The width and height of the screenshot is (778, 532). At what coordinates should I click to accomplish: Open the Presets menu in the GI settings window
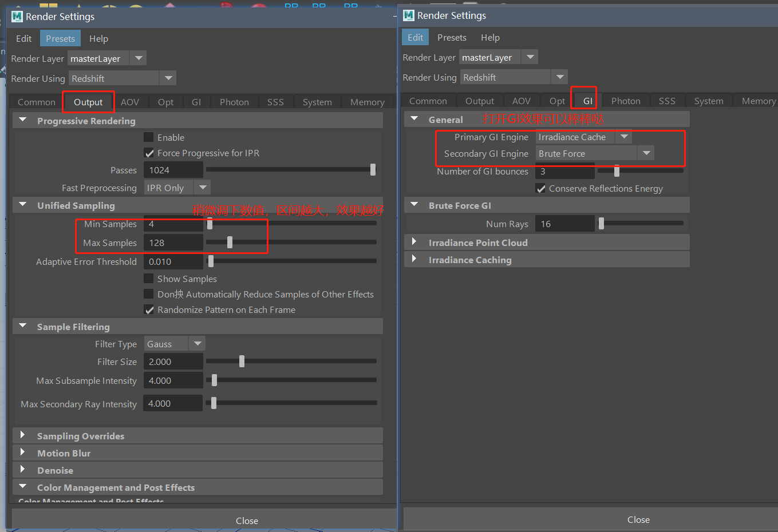(452, 37)
